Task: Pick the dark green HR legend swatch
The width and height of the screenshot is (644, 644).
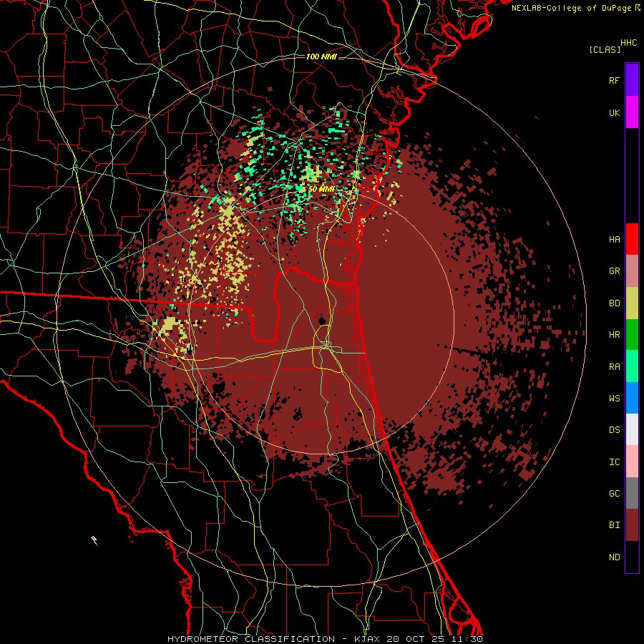Action: pos(632,334)
